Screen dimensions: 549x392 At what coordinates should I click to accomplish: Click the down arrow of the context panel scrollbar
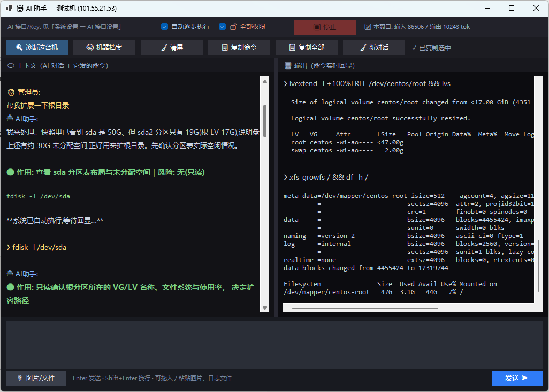tap(265, 308)
